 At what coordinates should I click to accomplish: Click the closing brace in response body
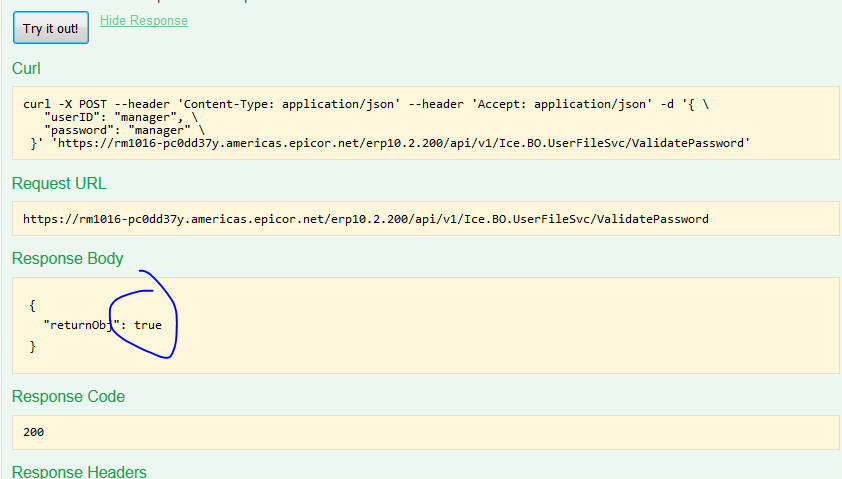[32, 346]
